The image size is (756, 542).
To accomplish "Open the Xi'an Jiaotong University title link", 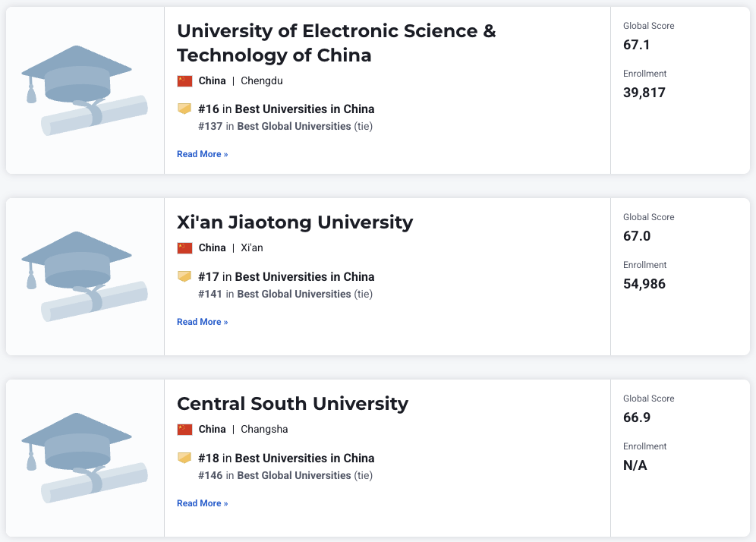I will [295, 222].
